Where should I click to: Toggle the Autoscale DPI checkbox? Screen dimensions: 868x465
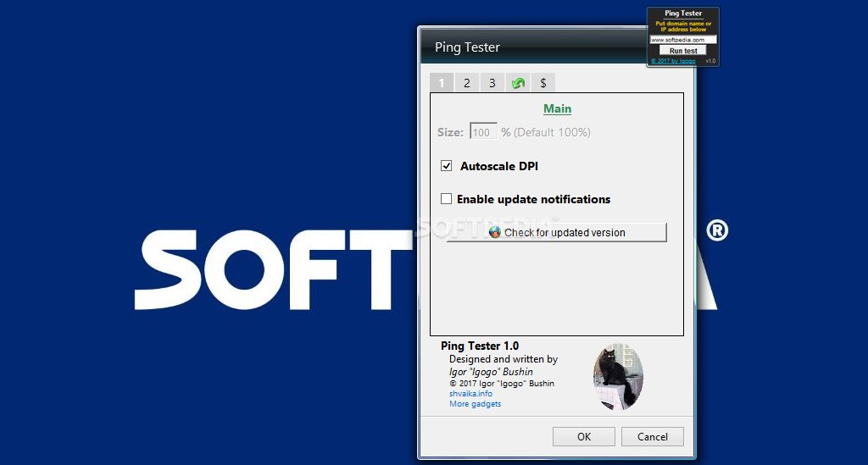(446, 166)
